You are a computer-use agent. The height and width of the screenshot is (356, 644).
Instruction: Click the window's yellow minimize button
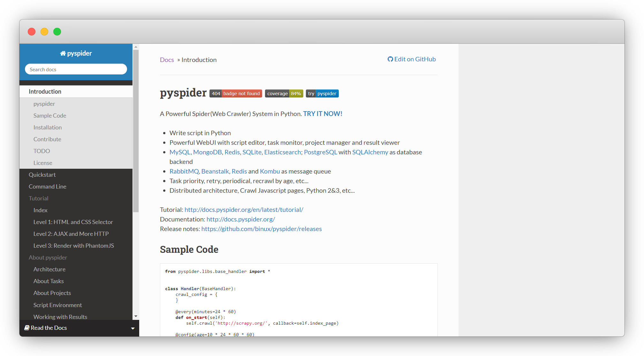click(x=44, y=32)
